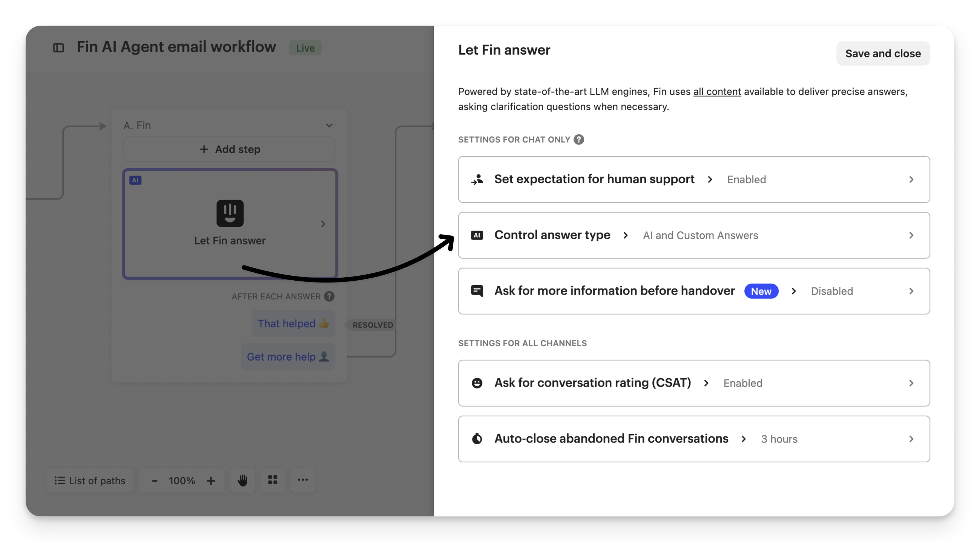Click the RESOLVED tag
Screen dimensions: 980x542
(372, 325)
